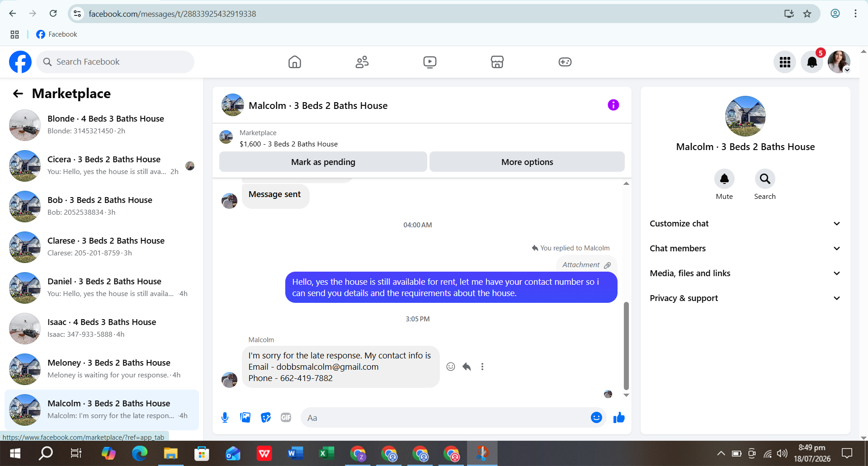Open the taskbar clock showing 8:49 pm
The width and height of the screenshot is (868, 466).
812,453
